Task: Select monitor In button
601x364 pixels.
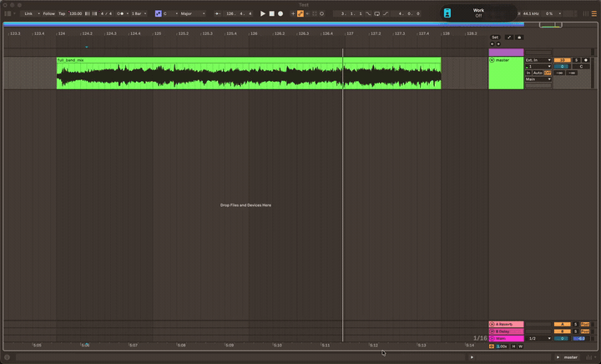Action: pyautogui.click(x=528, y=73)
